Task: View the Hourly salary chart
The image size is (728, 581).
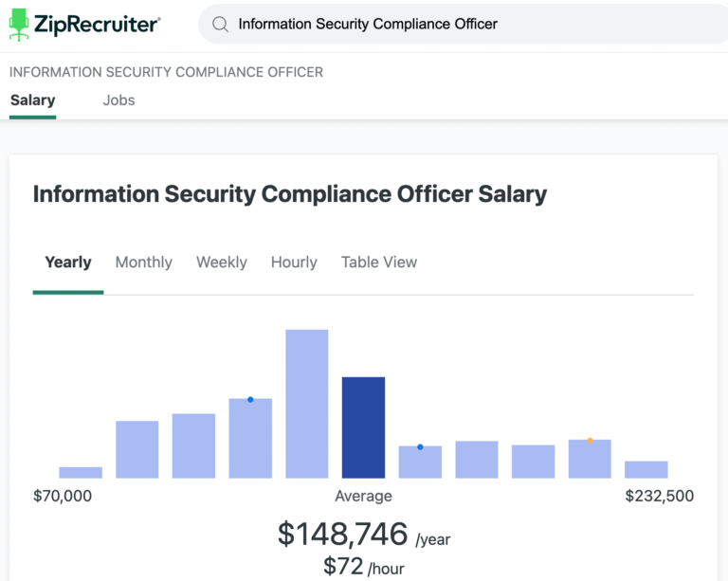Action: coord(294,263)
